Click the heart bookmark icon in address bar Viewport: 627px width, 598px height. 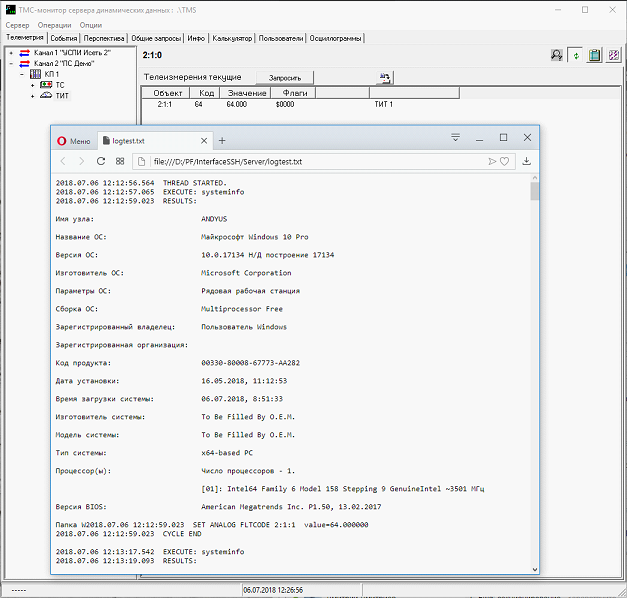505,161
